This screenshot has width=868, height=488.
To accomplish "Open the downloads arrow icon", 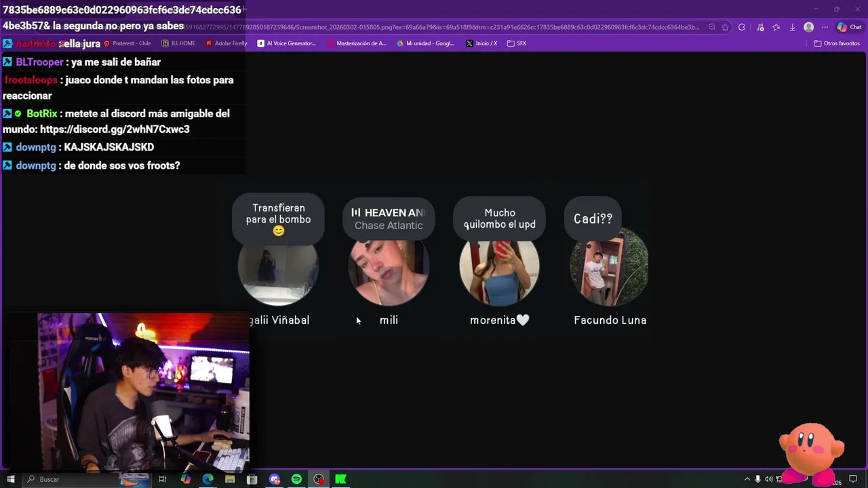I will click(792, 27).
